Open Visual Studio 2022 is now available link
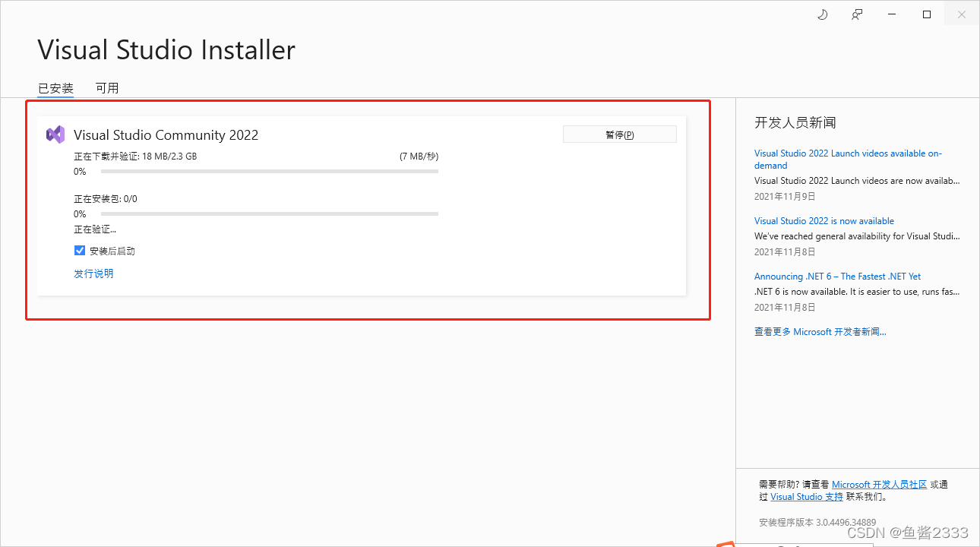Screen dimensions: 980x547 pos(824,221)
